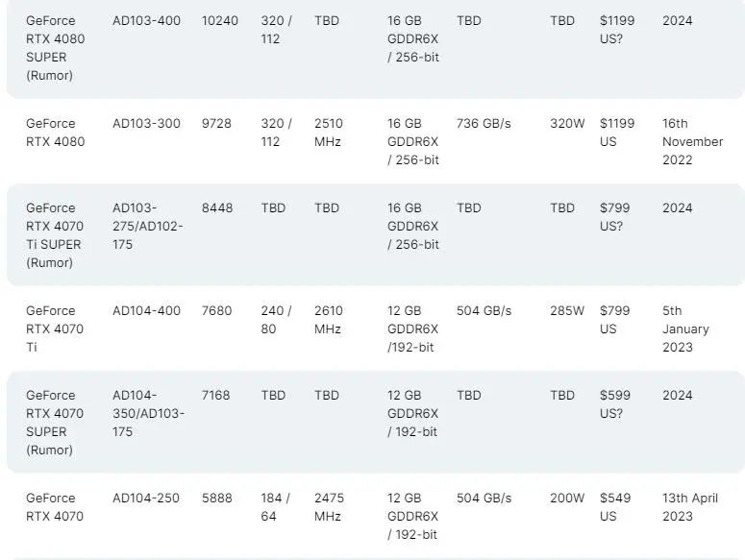The image size is (745, 560).
Task: Click the AD104-350/AD103-175 GPU code cell
Action: (x=148, y=413)
